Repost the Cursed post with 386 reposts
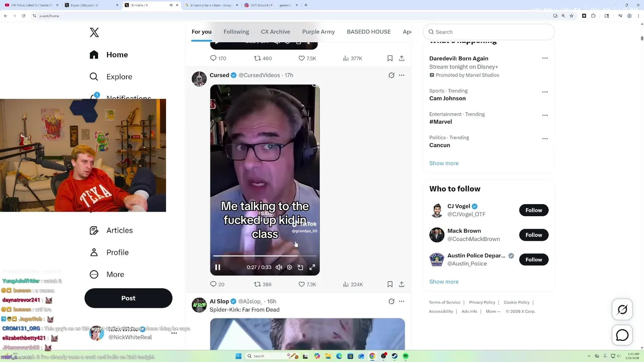The width and height of the screenshot is (644, 362). 263,284
